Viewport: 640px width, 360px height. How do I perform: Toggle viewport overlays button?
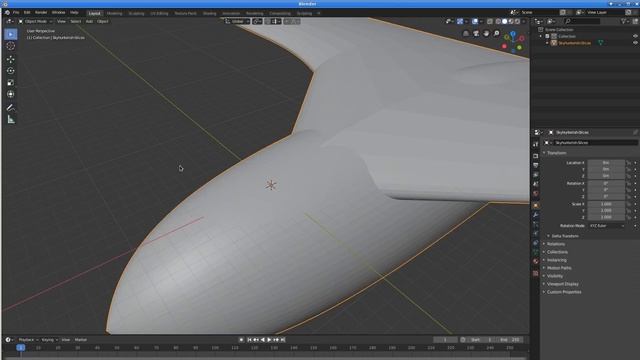pos(475,22)
